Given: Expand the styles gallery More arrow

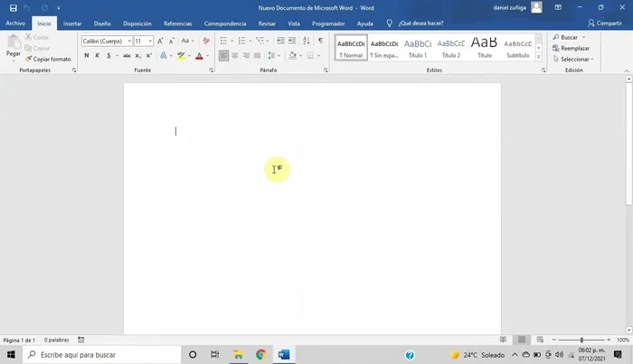Looking at the screenshot, I should 539,57.
